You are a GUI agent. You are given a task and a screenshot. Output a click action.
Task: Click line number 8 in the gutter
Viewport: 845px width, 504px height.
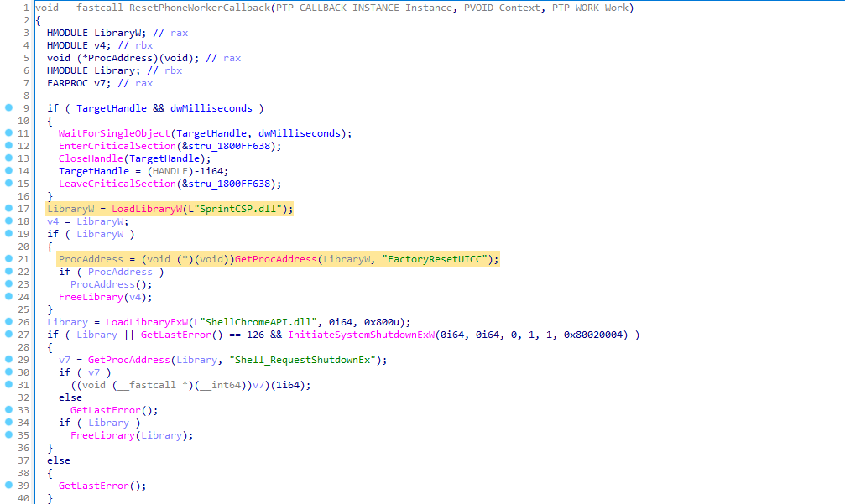click(26, 96)
